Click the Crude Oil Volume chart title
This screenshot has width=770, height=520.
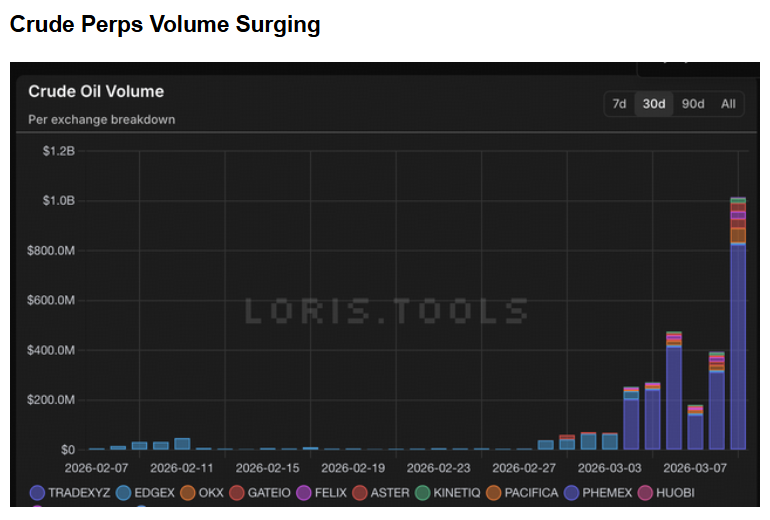click(96, 91)
